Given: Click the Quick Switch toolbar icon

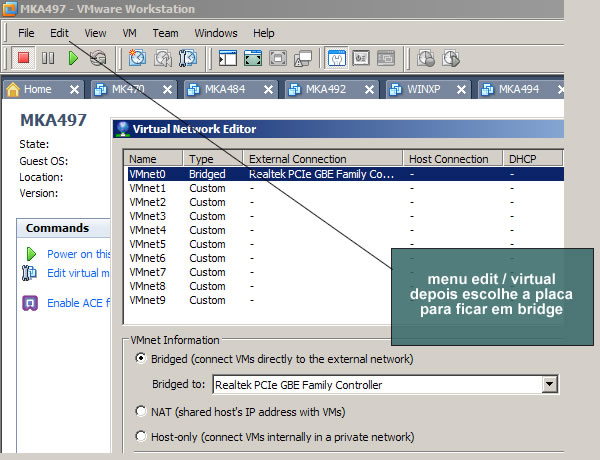Looking at the screenshot, I should 253,58.
